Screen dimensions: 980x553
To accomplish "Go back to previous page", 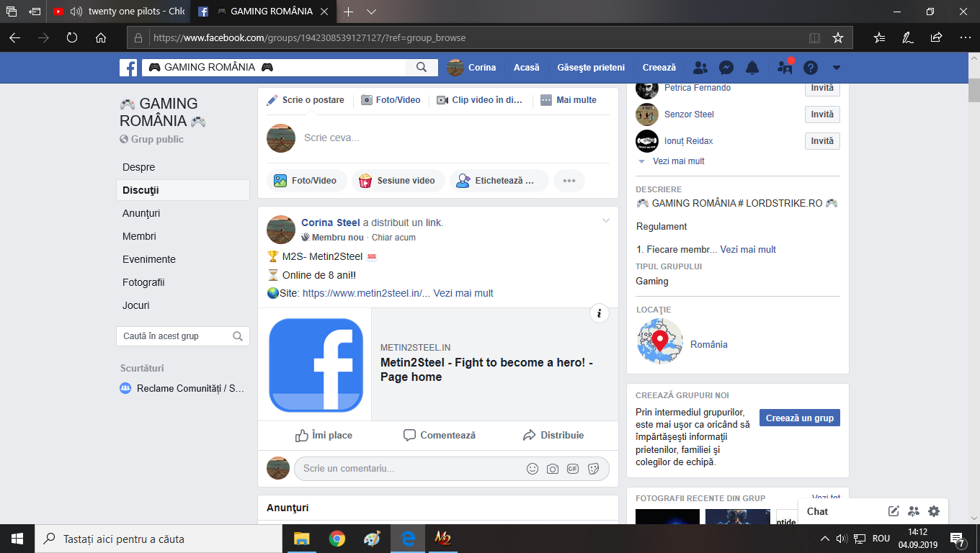I will click(14, 37).
